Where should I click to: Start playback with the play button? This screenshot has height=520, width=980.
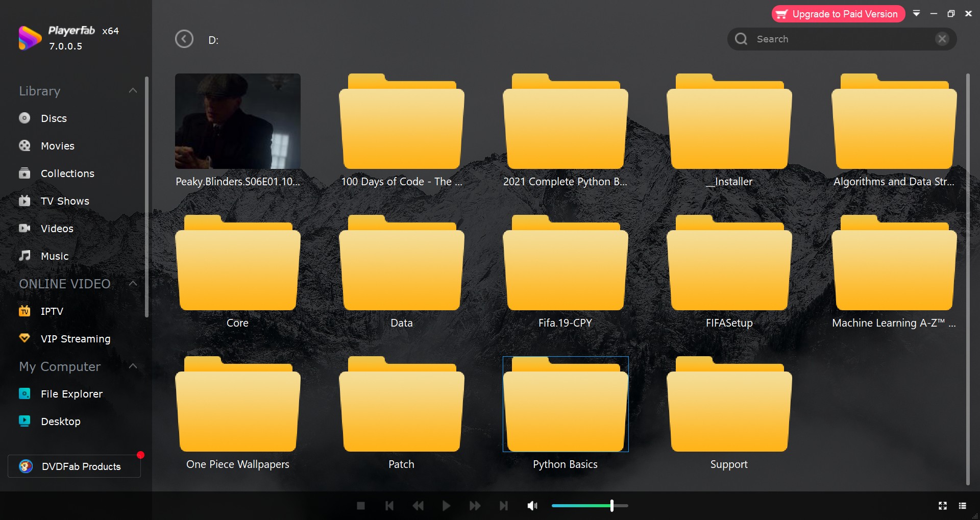point(446,506)
